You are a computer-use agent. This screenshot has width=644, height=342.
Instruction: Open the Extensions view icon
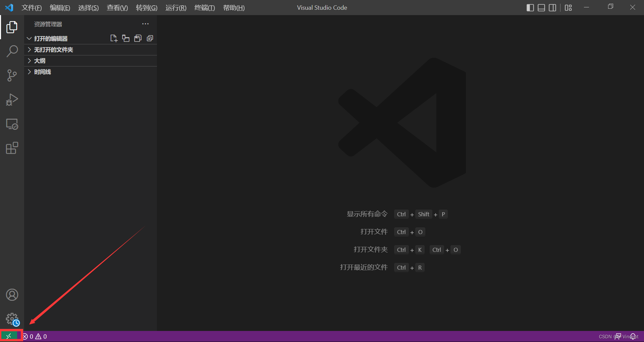12,148
